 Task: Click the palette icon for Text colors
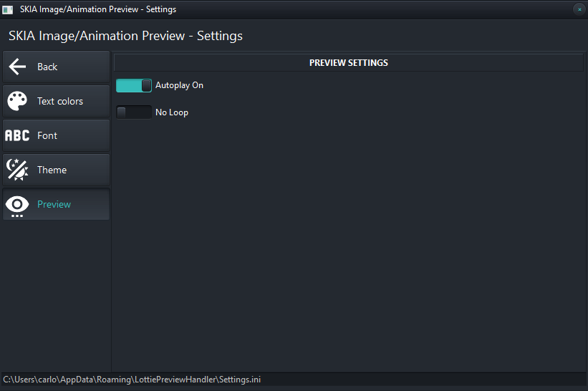[x=17, y=101]
